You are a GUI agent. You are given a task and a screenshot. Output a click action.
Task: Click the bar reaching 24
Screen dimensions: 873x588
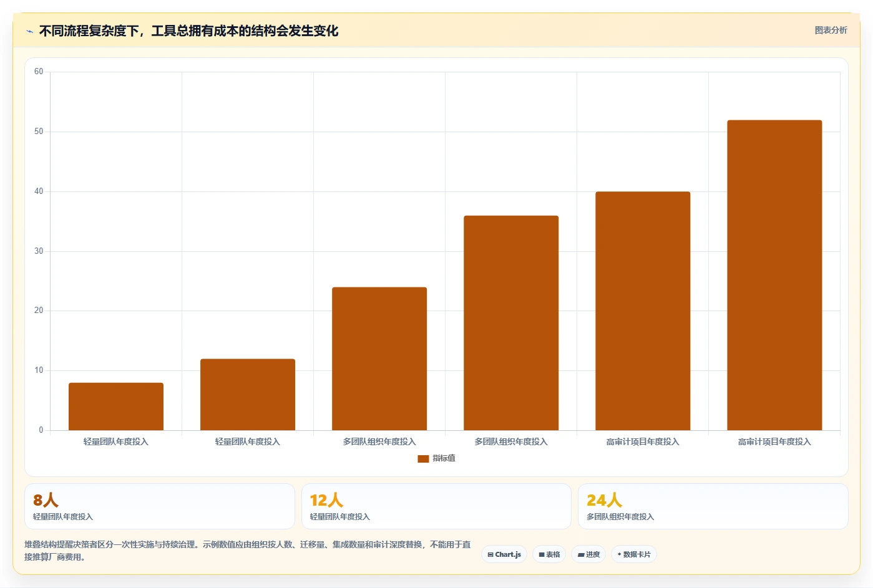point(379,359)
